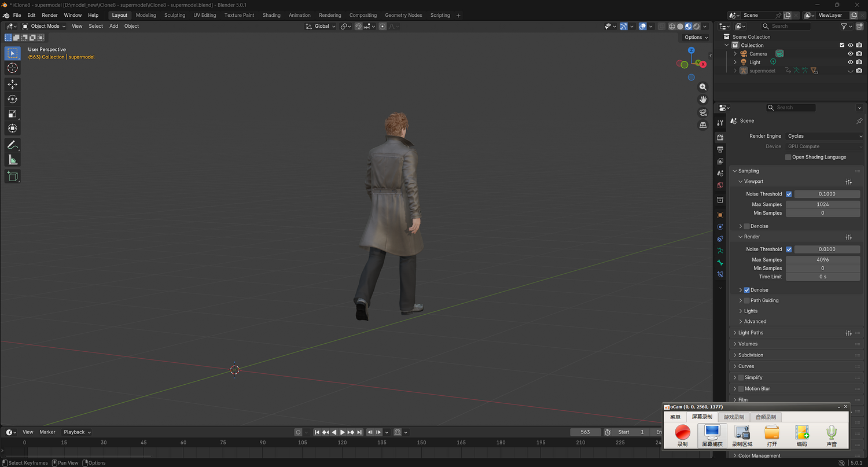Toggle the camera view icon in viewport
Viewport: 868px width, 467px height.
click(703, 112)
